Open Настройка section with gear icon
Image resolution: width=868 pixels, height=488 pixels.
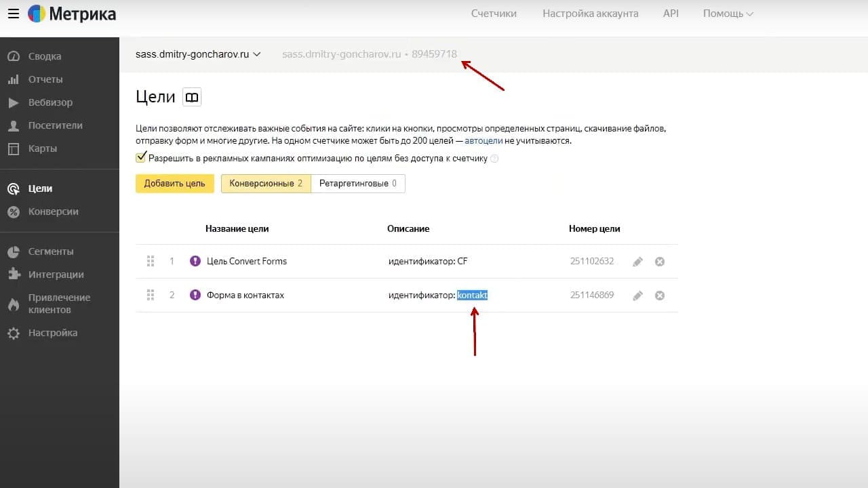point(52,333)
